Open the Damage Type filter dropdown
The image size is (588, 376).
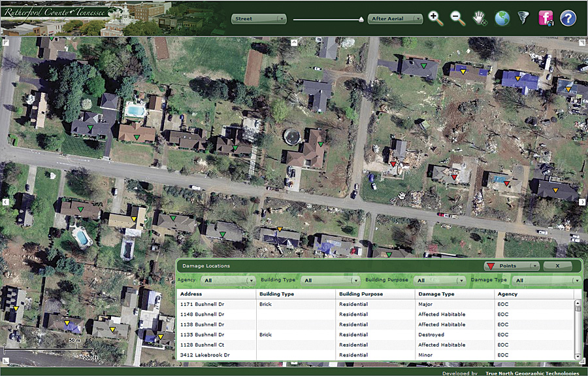pyautogui.click(x=546, y=281)
